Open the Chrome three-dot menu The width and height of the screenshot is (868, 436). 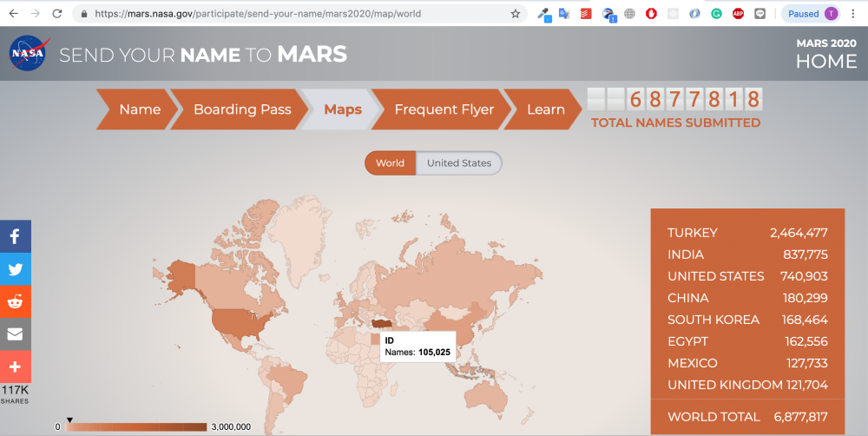point(855,14)
